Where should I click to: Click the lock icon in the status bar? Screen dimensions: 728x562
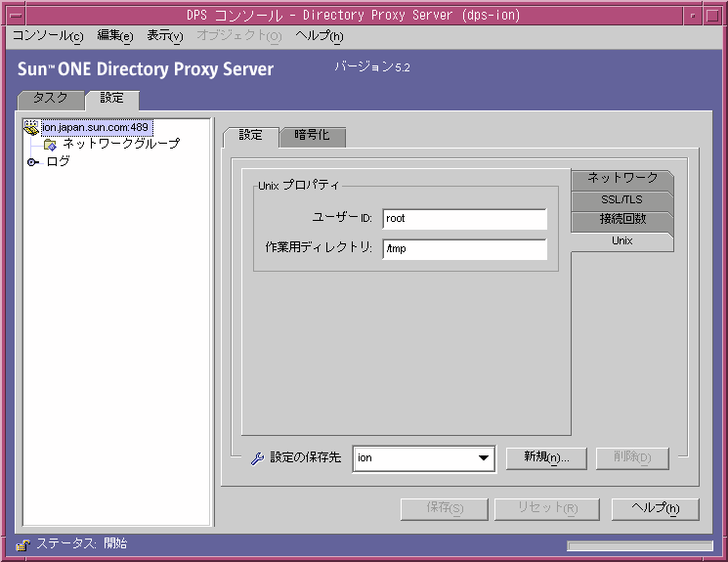22,544
